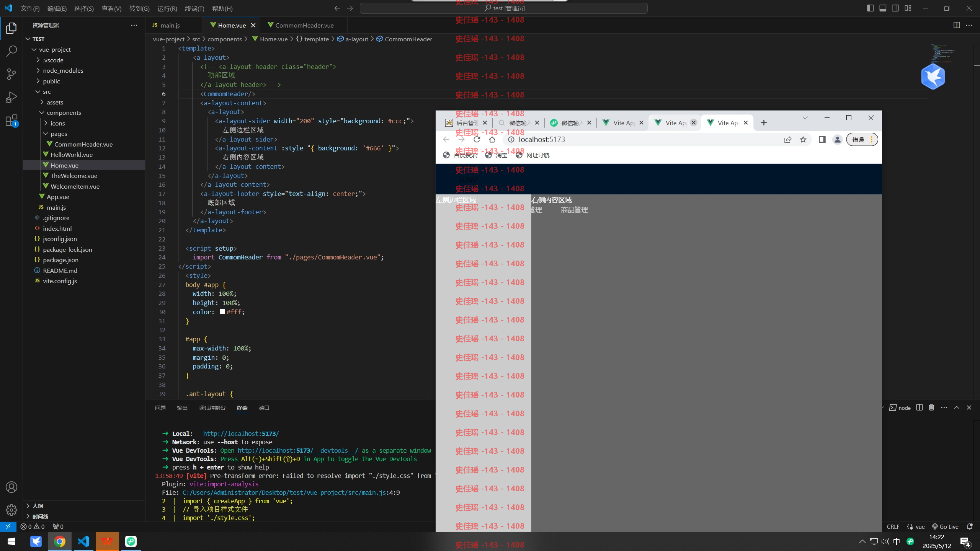Open App.vue in the file explorer
This screenshot has height=551, width=980.
[84, 197]
